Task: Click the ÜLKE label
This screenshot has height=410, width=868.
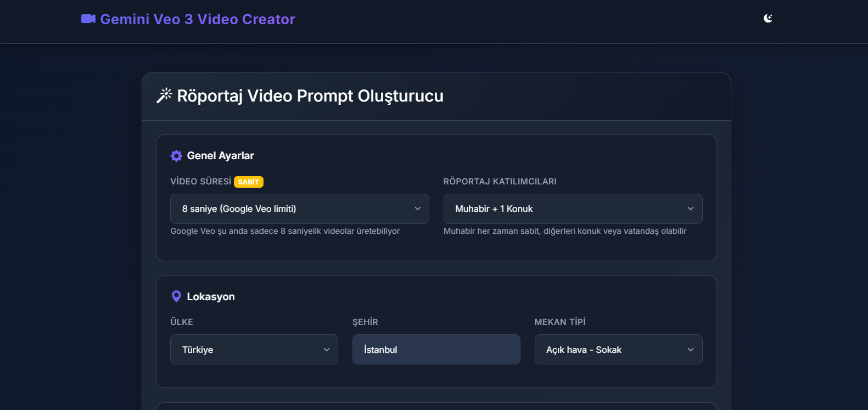Action: [182, 322]
